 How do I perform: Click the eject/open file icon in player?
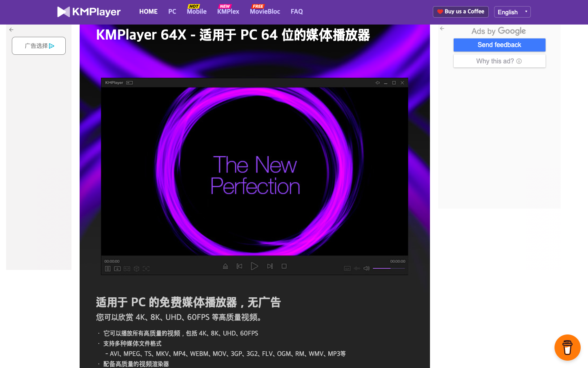pos(225,266)
